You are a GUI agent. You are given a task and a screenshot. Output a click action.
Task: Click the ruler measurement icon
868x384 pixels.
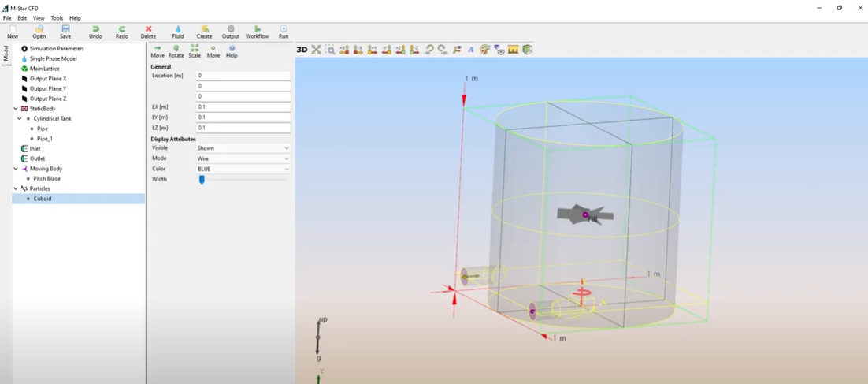513,50
